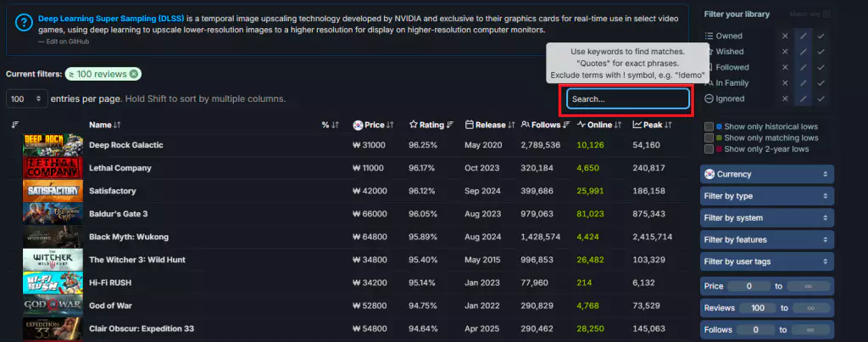Image resolution: width=868 pixels, height=342 pixels.
Task: Enable Show only 2-year lows
Action: click(x=709, y=149)
